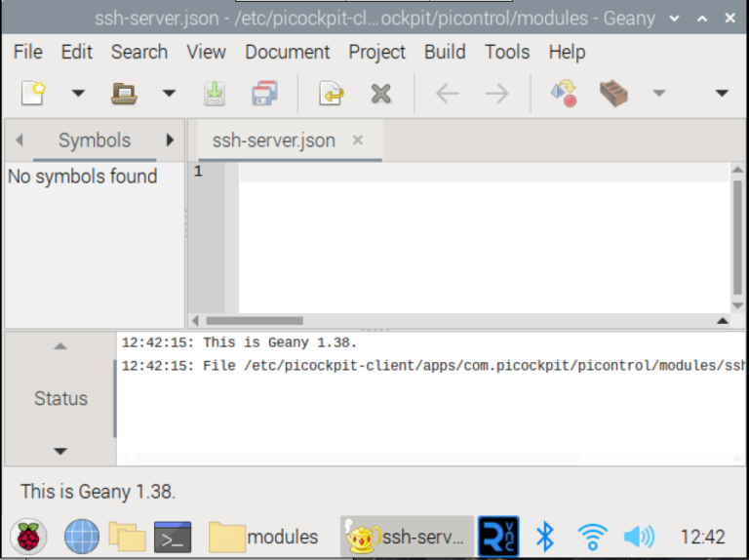749x560 pixels.
Task: Open new-file template dropdown arrow
Action: pos(78,94)
